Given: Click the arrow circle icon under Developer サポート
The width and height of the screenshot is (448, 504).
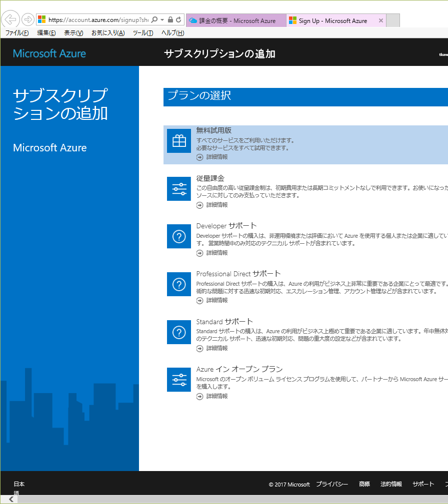Looking at the screenshot, I should click(x=200, y=253).
